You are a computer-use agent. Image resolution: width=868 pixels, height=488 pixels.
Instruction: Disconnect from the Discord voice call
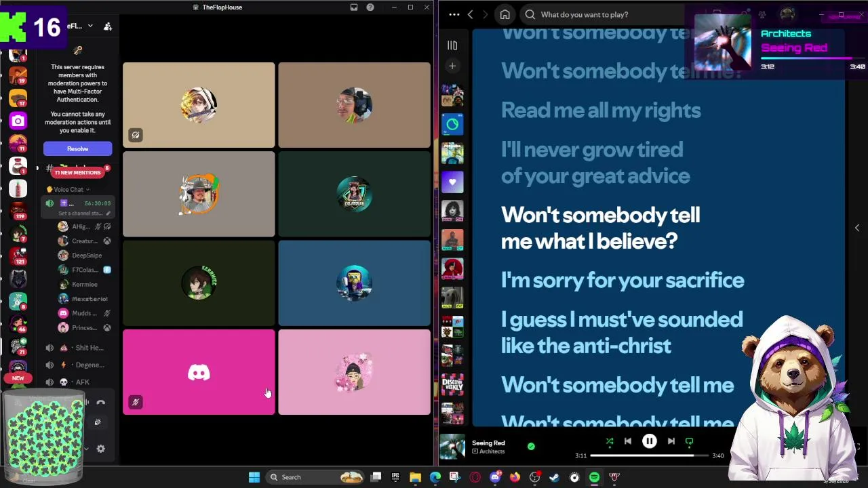click(x=100, y=403)
